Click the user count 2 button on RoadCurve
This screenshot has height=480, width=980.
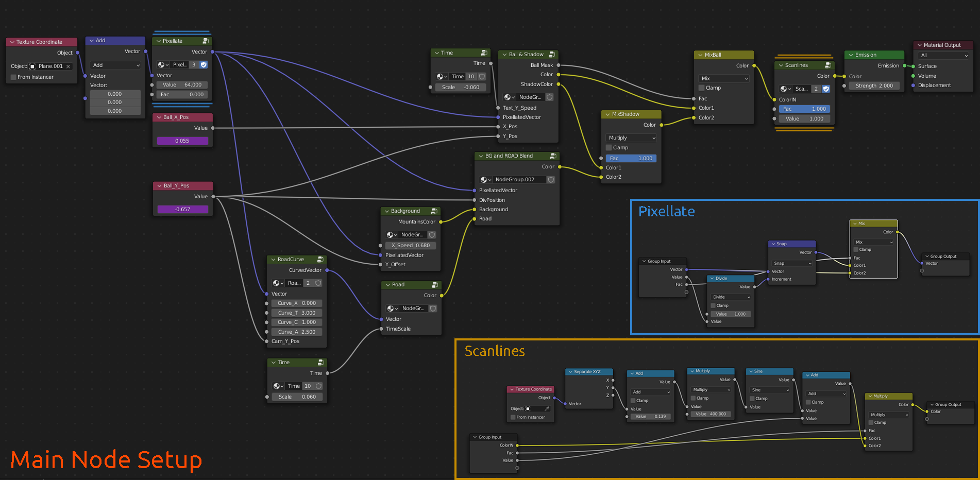pos(308,283)
